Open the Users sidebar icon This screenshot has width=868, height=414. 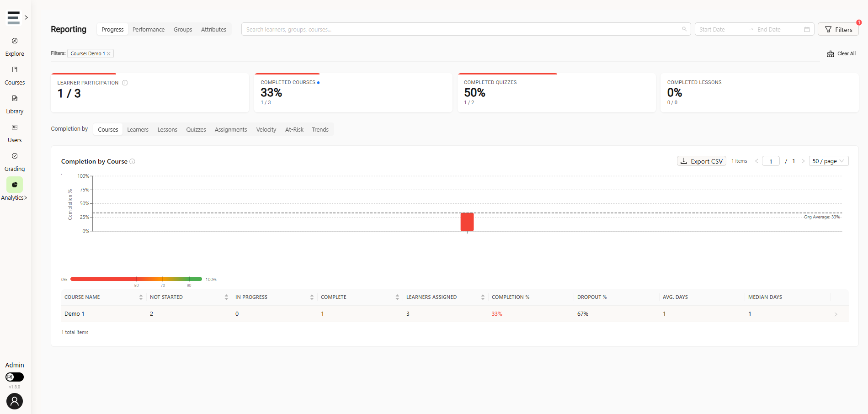15,127
